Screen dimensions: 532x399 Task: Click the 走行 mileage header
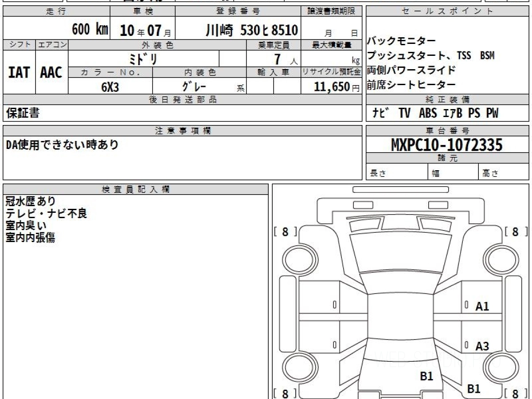pyautogui.click(x=56, y=12)
